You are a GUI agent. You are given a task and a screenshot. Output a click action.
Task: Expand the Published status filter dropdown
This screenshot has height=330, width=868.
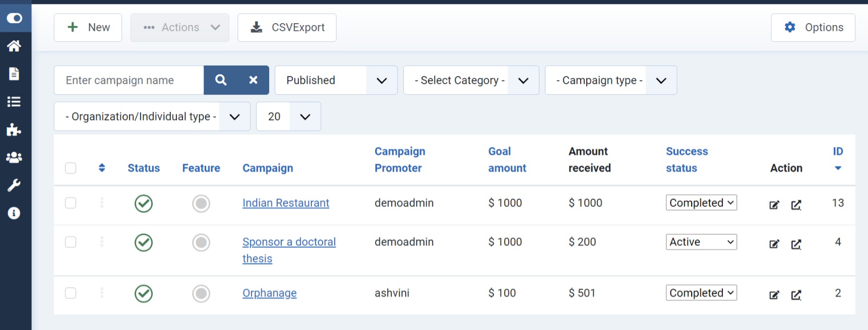point(336,80)
